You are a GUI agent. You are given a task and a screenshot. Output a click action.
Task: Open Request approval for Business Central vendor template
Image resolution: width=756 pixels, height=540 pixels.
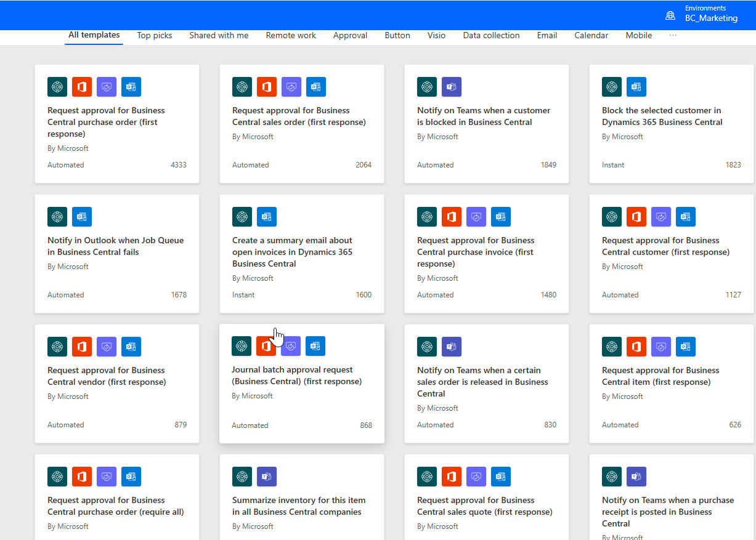(x=107, y=376)
